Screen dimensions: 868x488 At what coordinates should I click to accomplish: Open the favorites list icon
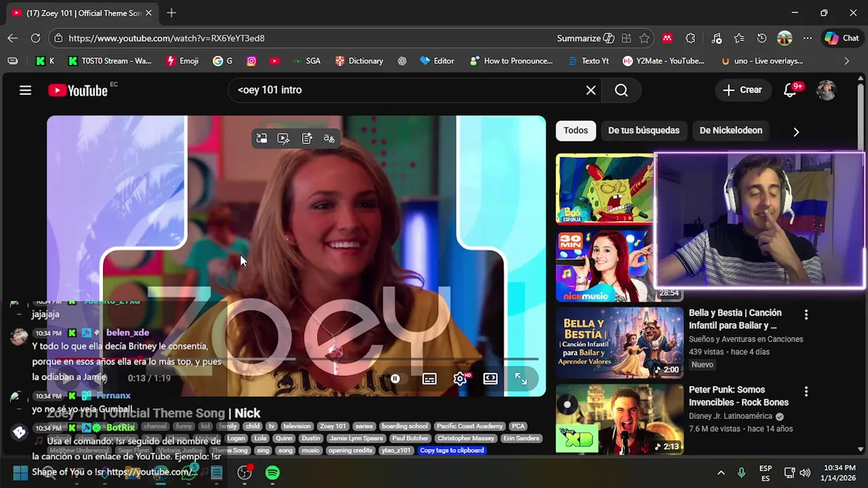(x=739, y=39)
